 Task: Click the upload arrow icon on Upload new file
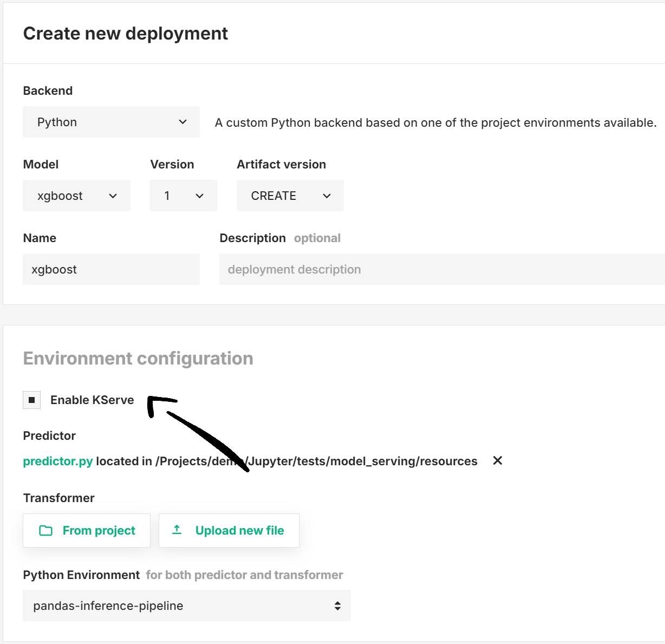click(177, 530)
